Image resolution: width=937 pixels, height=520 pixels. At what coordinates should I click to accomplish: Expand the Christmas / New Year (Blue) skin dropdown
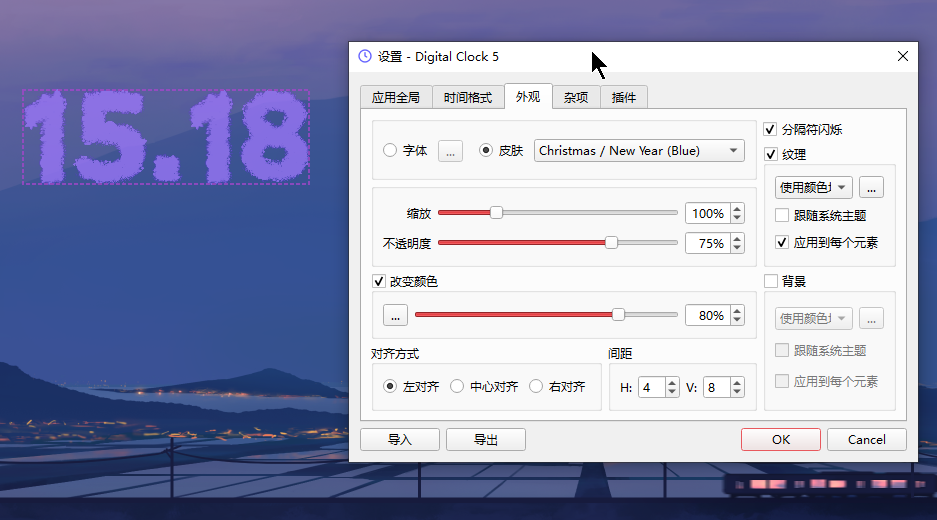(x=639, y=151)
